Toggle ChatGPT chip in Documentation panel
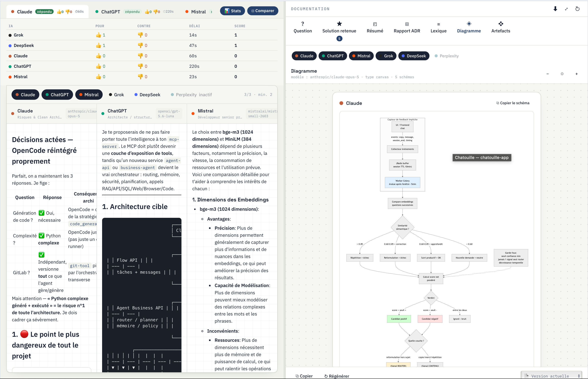This screenshot has height=379, width=588. (x=333, y=56)
